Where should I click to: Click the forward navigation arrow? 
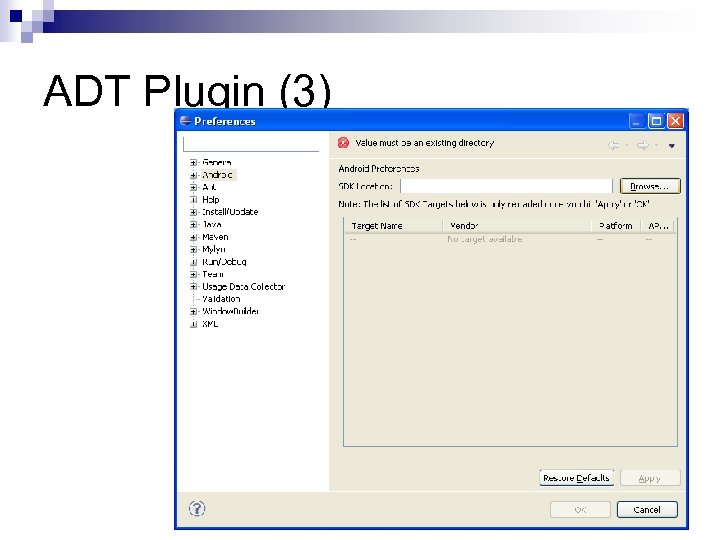[x=643, y=146]
